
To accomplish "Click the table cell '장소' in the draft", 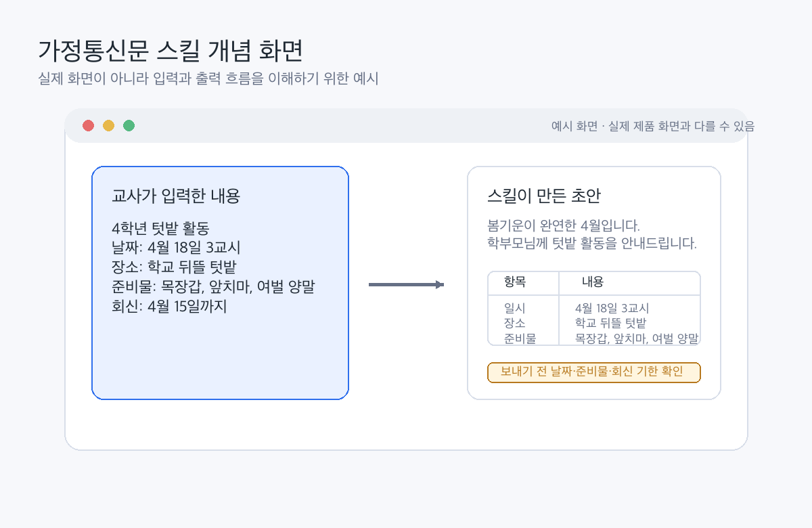I will coord(515,324).
